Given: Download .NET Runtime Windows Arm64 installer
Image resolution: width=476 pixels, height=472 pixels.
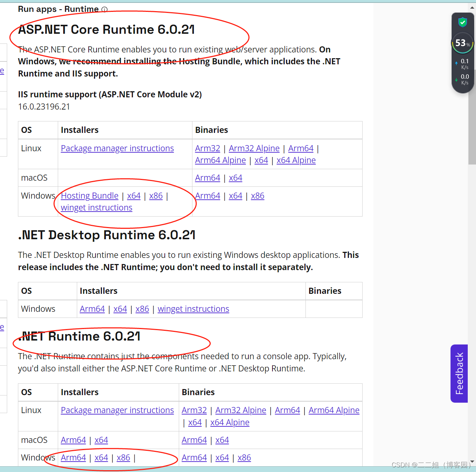Looking at the screenshot, I should pos(73,458).
